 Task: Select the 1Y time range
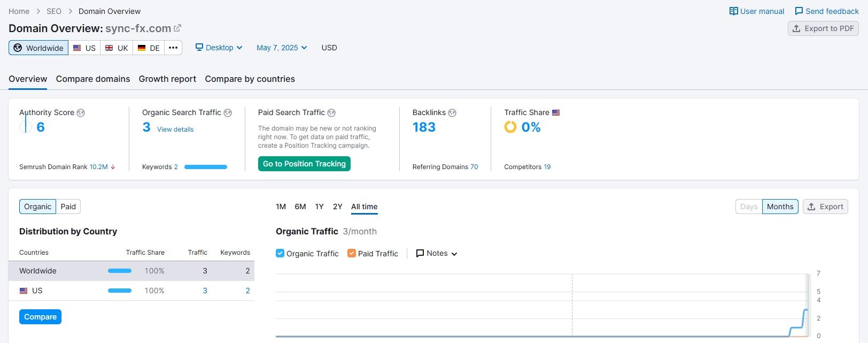pyautogui.click(x=319, y=207)
